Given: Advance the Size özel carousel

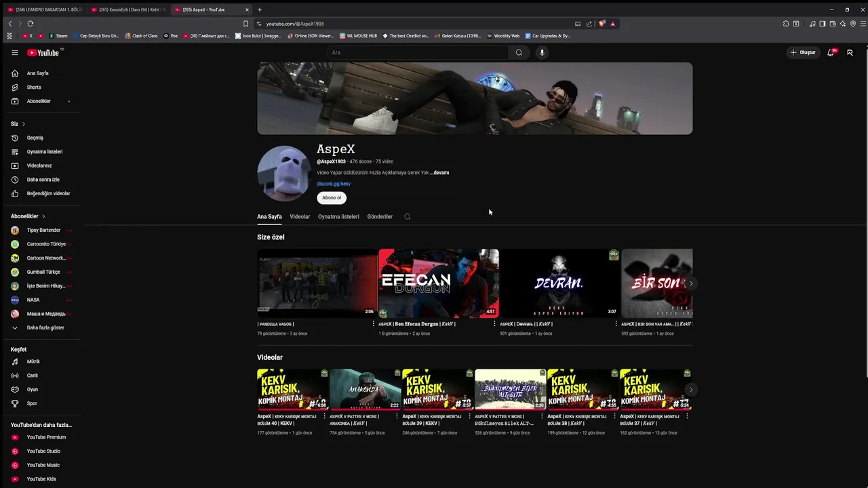Looking at the screenshot, I should 690,283.
